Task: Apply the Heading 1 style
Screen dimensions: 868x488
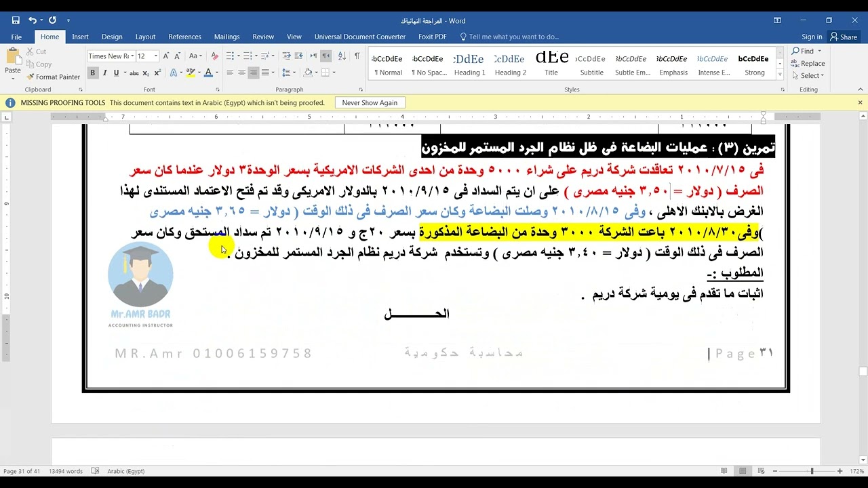Action: click(469, 64)
